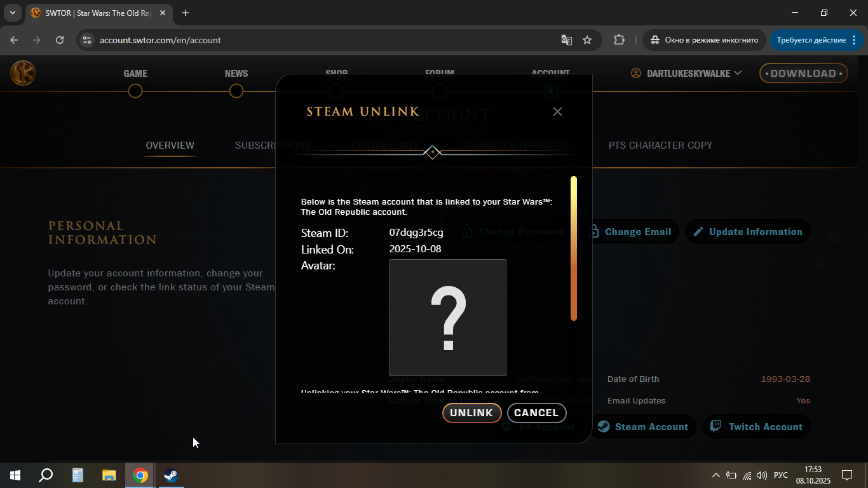Screen dimensions: 868x488
Task: Close the SWTOR browser tab
Action: pos(161,13)
